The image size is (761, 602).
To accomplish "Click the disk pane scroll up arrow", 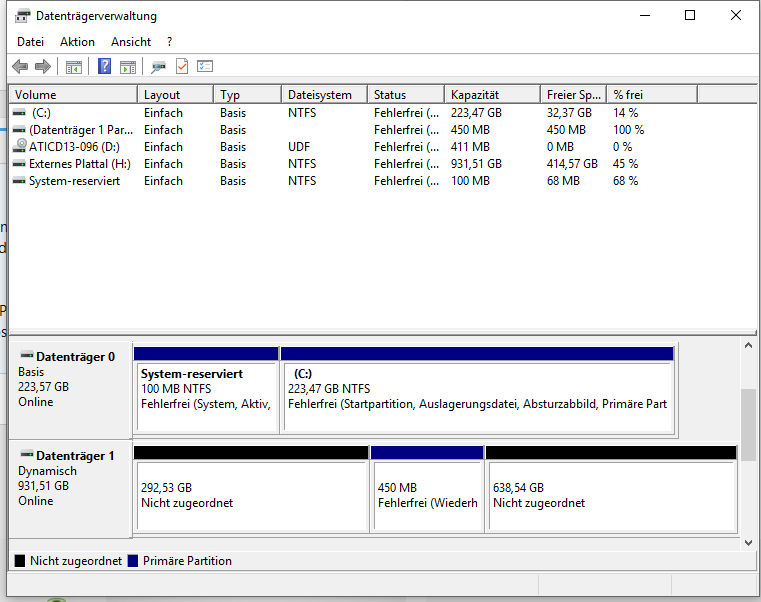I will point(748,345).
